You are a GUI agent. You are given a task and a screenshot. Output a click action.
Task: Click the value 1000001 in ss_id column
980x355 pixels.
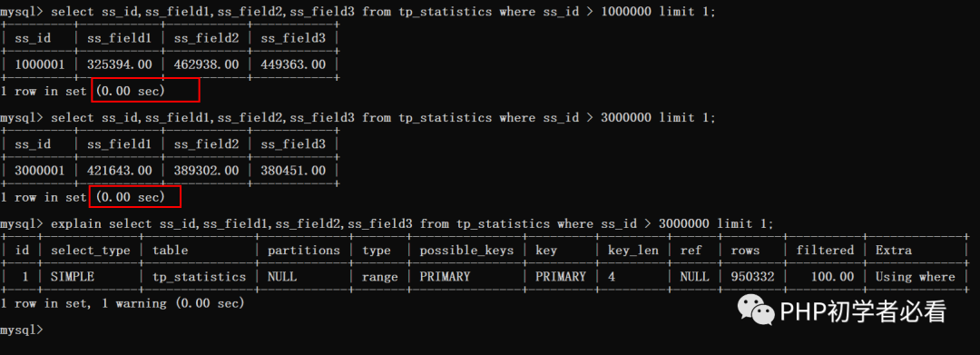click(x=39, y=64)
